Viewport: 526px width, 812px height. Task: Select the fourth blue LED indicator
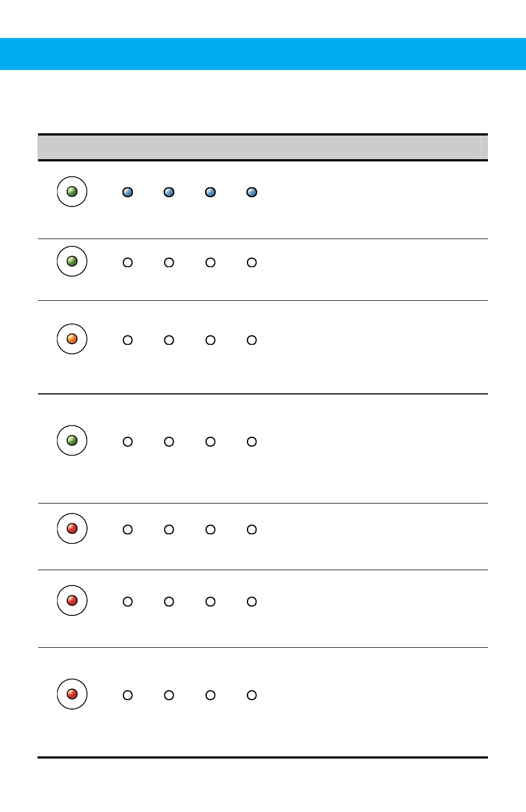(x=252, y=192)
